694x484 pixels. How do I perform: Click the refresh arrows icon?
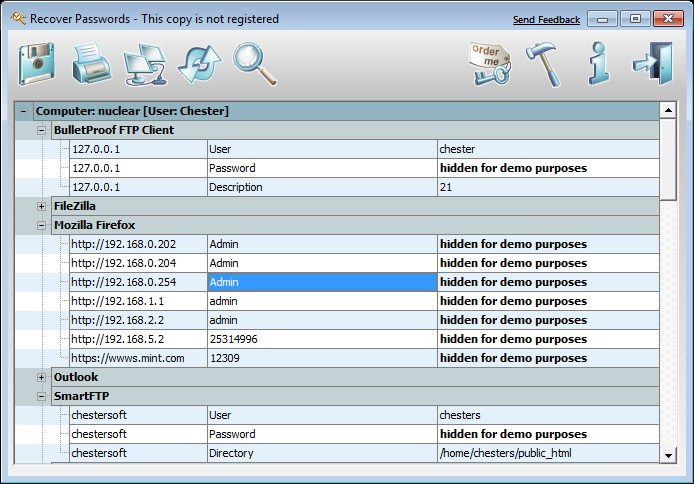[200, 65]
